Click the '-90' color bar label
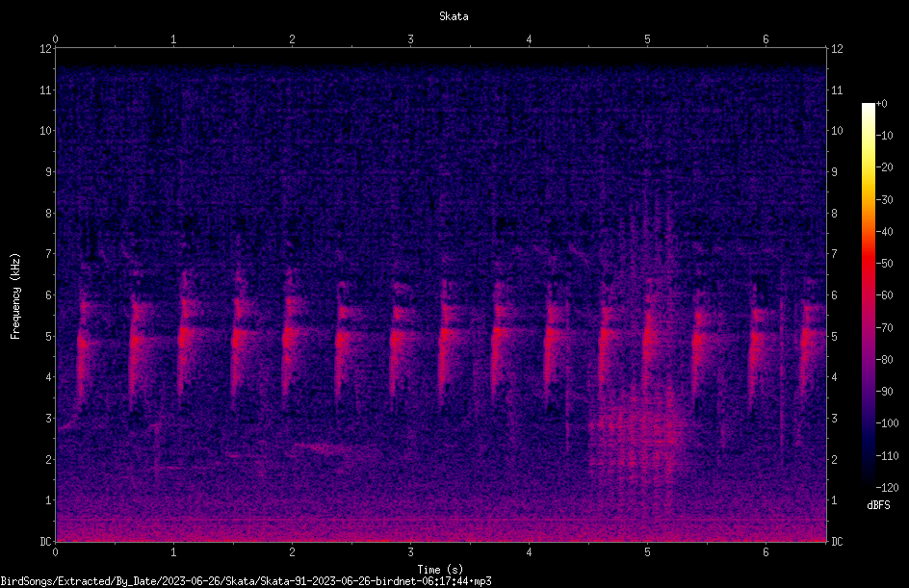Screen dimensions: 909x588 point(884,392)
